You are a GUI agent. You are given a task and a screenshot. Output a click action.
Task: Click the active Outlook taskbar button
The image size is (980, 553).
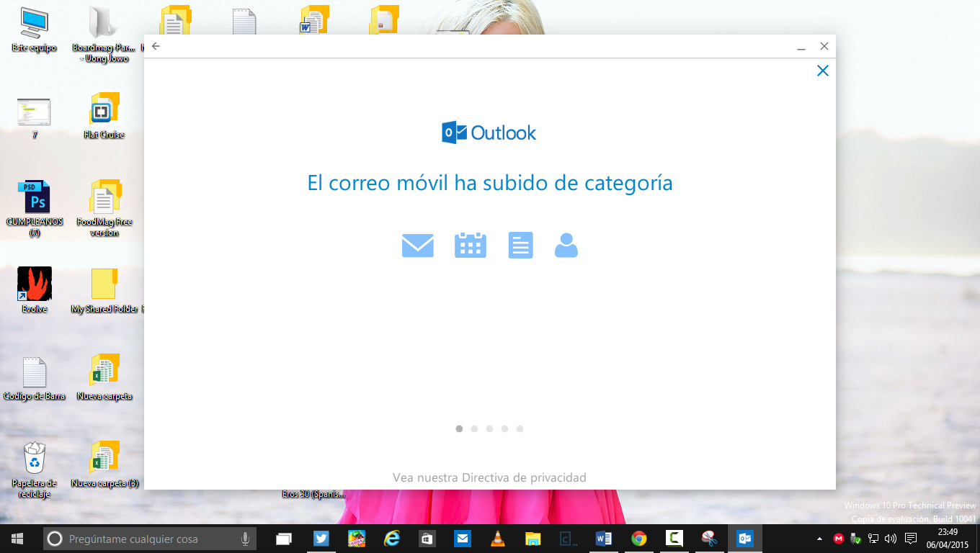[744, 539]
